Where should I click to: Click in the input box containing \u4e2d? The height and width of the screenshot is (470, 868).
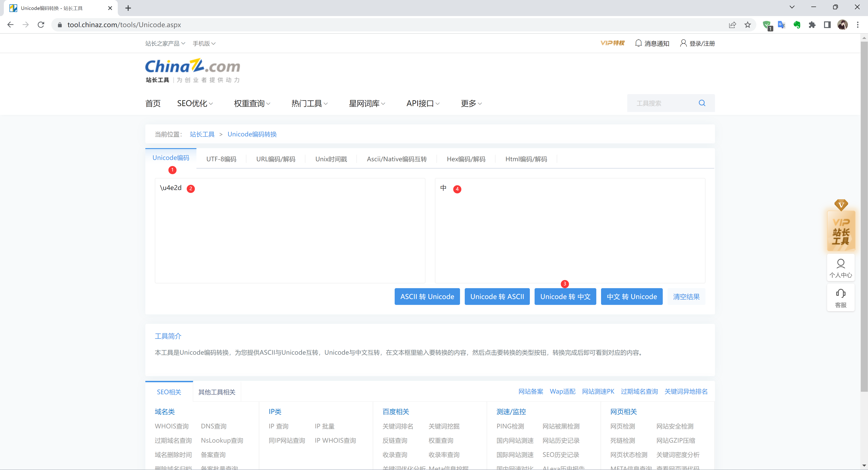click(290, 231)
